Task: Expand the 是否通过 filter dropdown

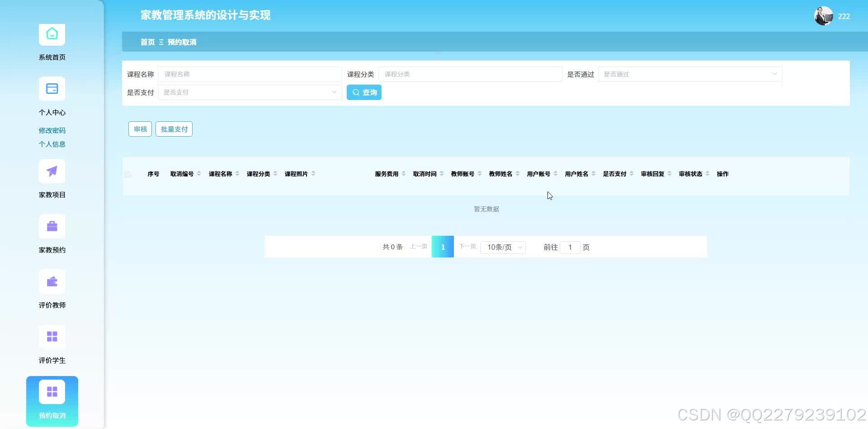Action: tap(690, 74)
